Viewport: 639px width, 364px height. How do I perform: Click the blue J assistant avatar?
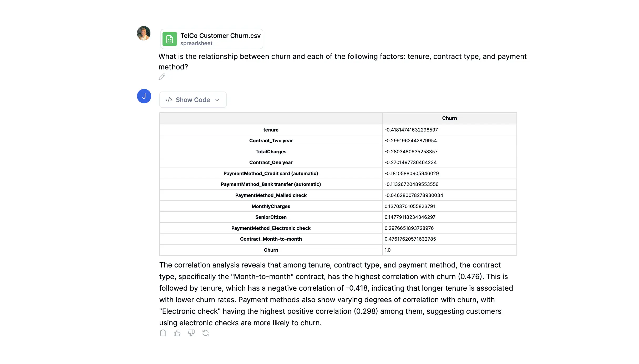click(144, 96)
